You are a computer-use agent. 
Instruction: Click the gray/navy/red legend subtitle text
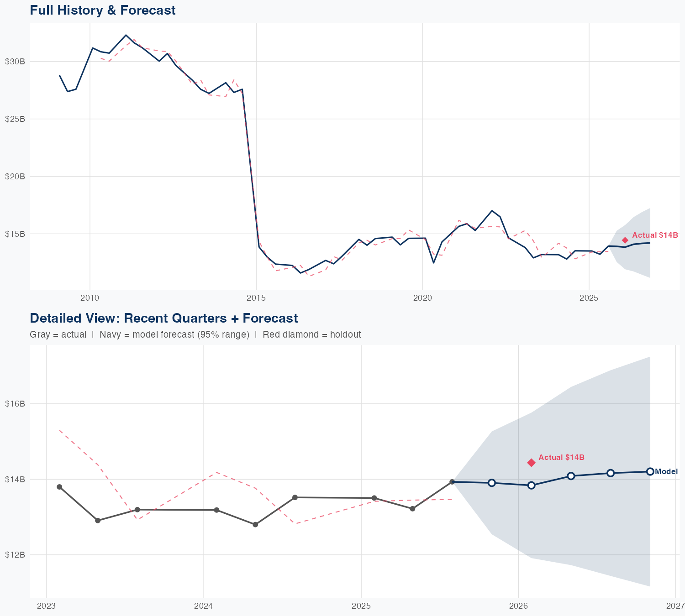pyautogui.click(x=195, y=334)
